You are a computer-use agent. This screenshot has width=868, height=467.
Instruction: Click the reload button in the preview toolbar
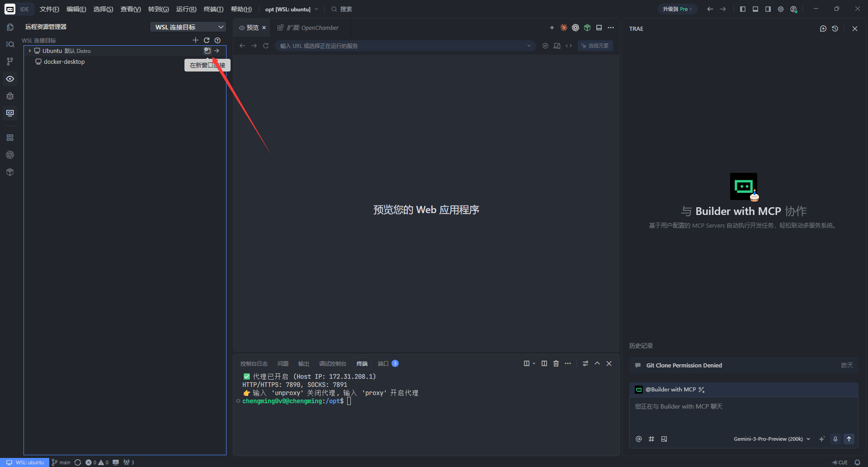266,46
